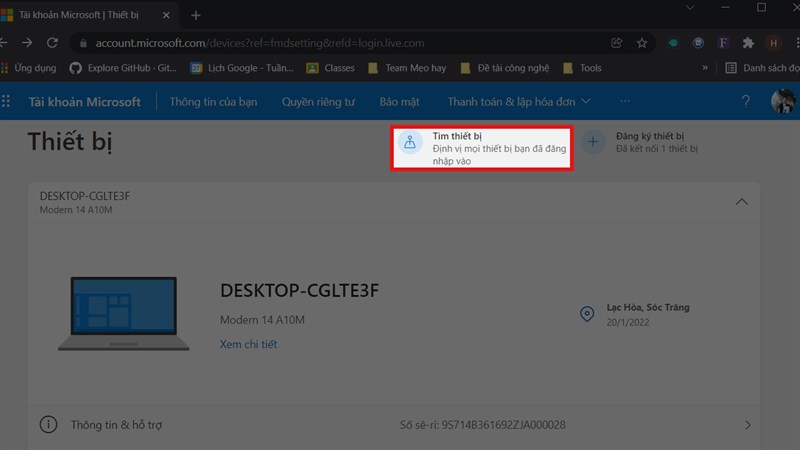The image size is (800, 450).
Task: Expand Thanh toán & lập hóa đơn menu
Action: pyautogui.click(x=519, y=102)
